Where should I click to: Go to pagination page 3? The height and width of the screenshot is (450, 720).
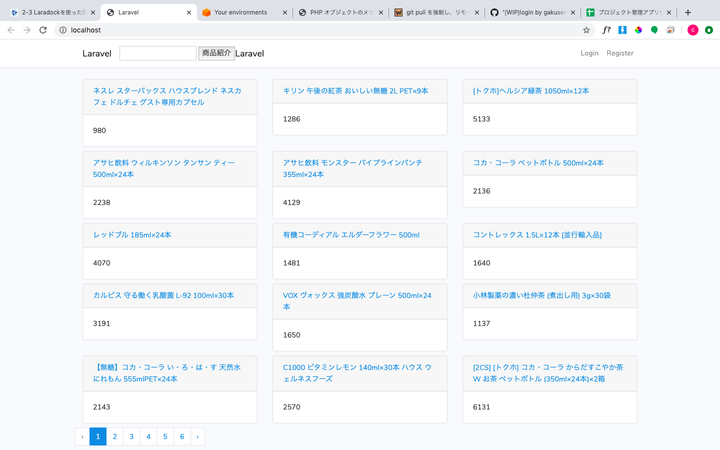[131, 437]
